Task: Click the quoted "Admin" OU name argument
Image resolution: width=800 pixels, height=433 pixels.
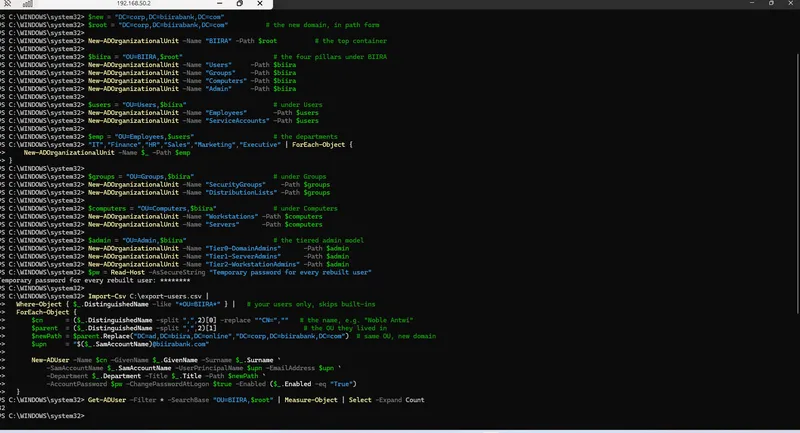Action: pyautogui.click(x=218, y=89)
